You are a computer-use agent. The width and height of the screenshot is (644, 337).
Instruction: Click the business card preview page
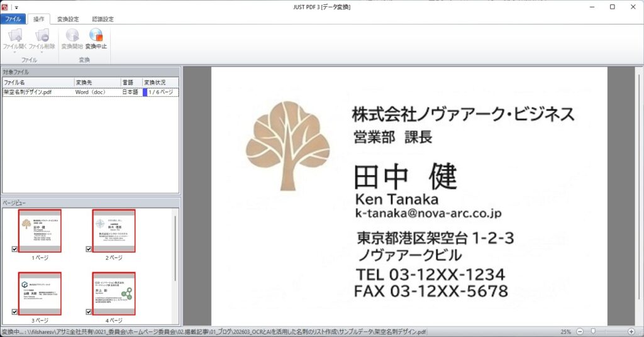409,196
